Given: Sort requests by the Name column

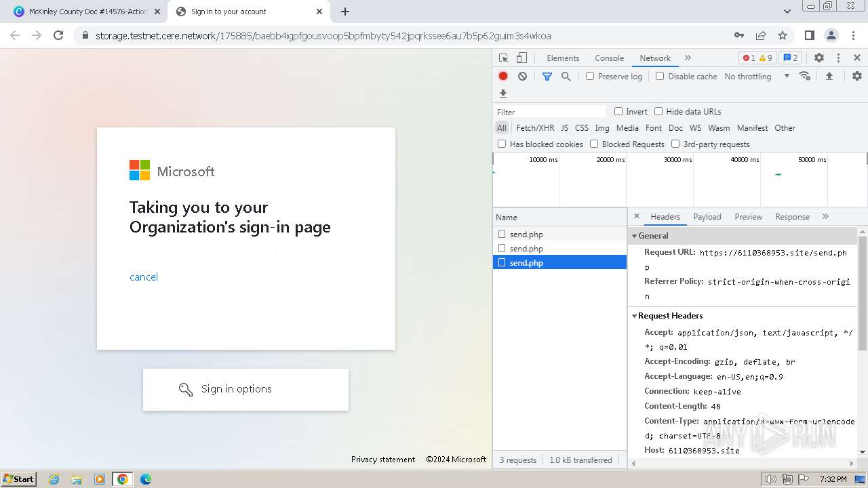Looking at the screenshot, I should point(559,218).
